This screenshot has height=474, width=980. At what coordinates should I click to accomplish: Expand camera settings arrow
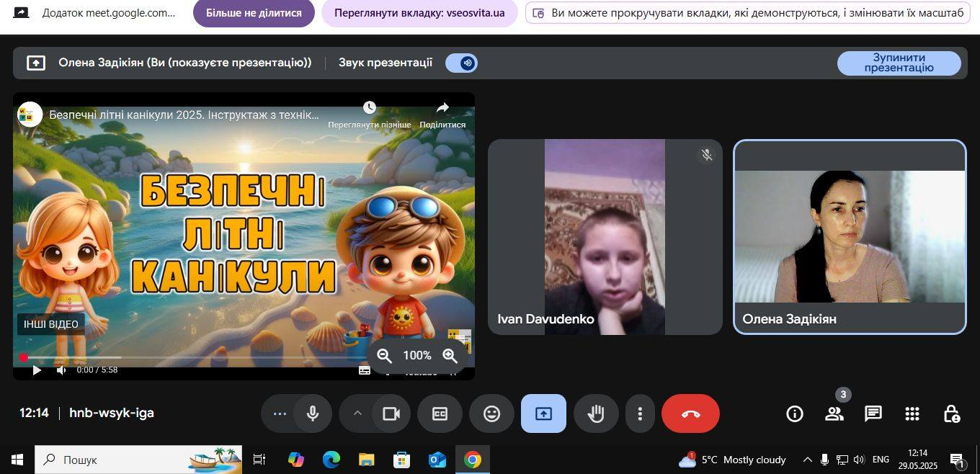pos(357,413)
